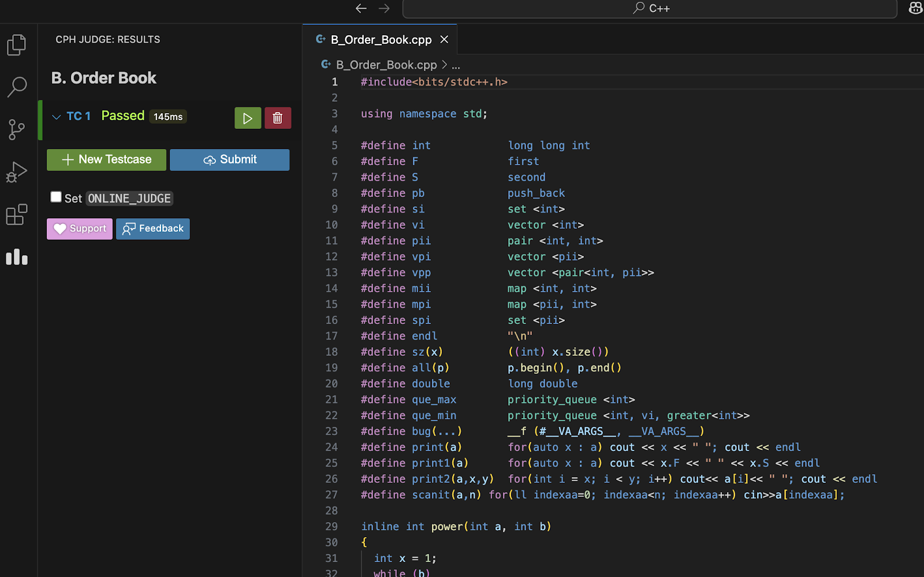
Task: Toggle the Set ONLINE_JUDGE checkbox
Action: click(x=56, y=197)
